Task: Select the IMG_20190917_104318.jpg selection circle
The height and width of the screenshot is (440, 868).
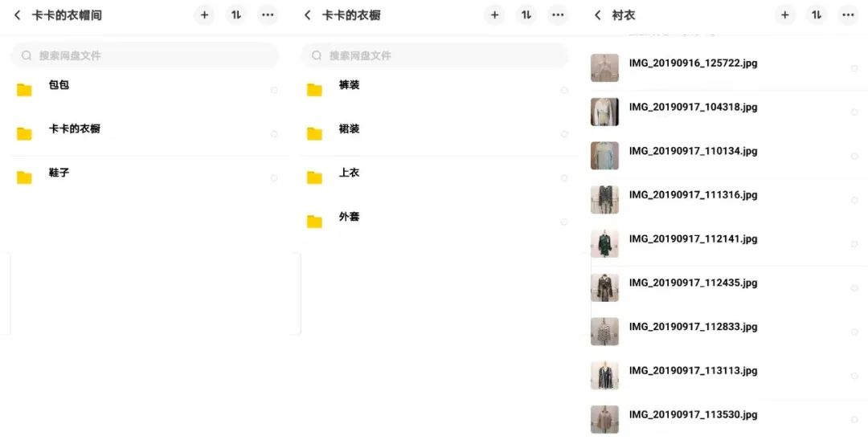Action: pos(854,112)
